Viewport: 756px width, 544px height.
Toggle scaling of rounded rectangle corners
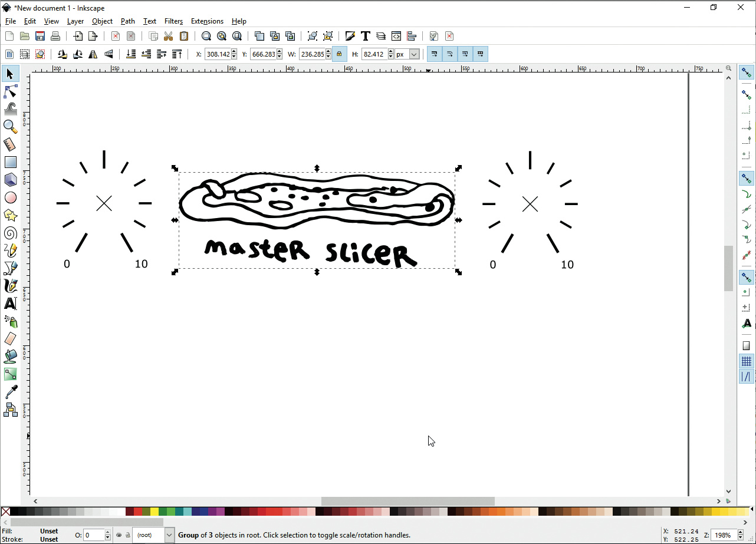coord(450,54)
